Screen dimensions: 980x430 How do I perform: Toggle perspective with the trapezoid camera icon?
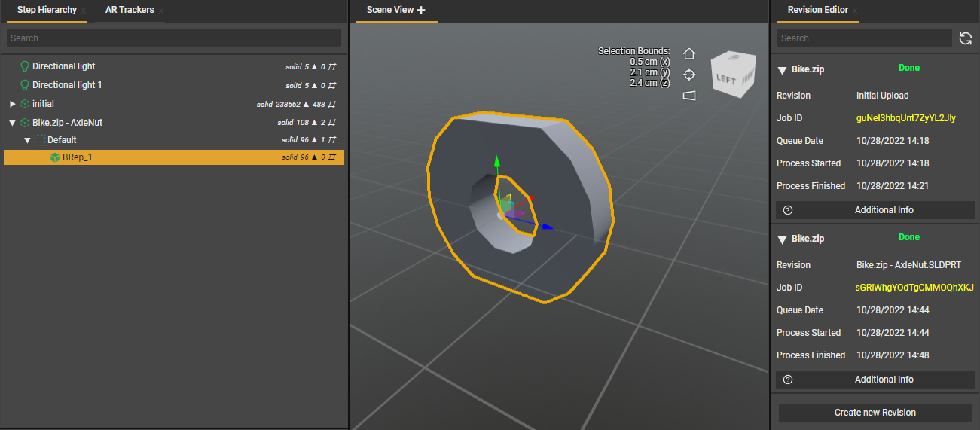(688, 95)
